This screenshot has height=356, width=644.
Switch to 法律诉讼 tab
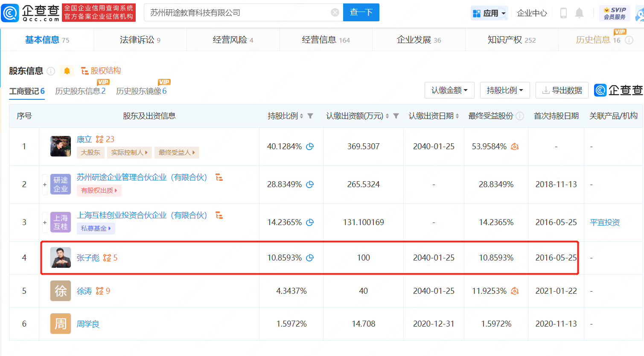click(x=140, y=40)
